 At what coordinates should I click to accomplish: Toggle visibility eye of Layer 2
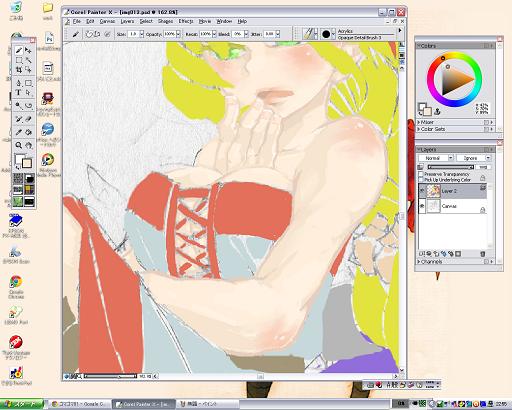[422, 191]
